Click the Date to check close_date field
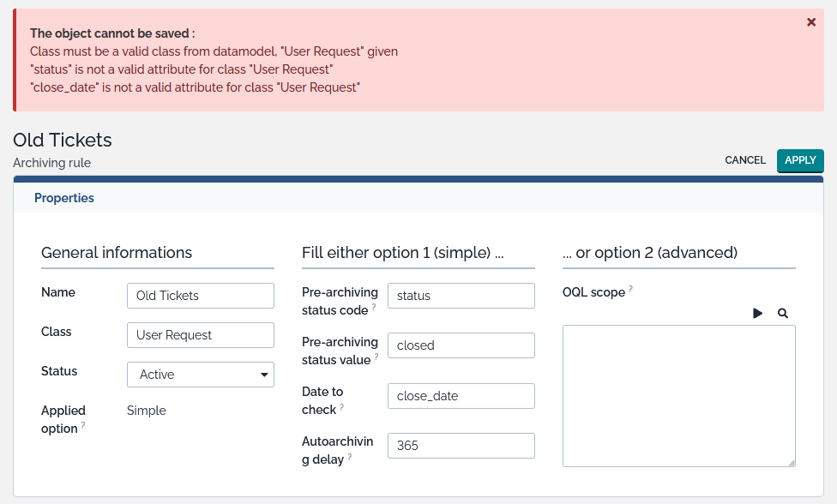Viewport: 837px width, 504px height. pyautogui.click(x=461, y=396)
